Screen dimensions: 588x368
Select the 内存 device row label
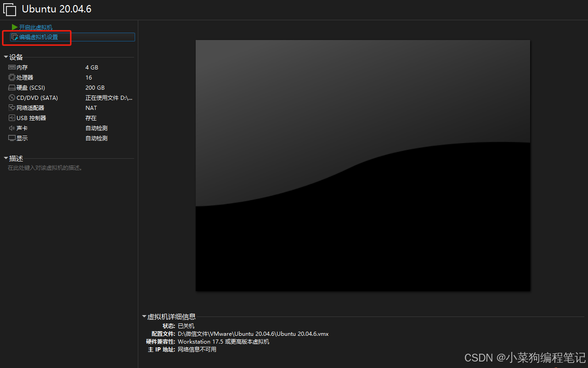[22, 67]
